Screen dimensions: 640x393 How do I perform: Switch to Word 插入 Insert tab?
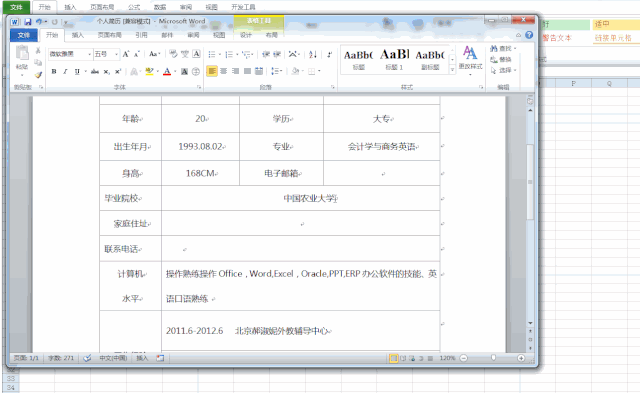point(78,35)
